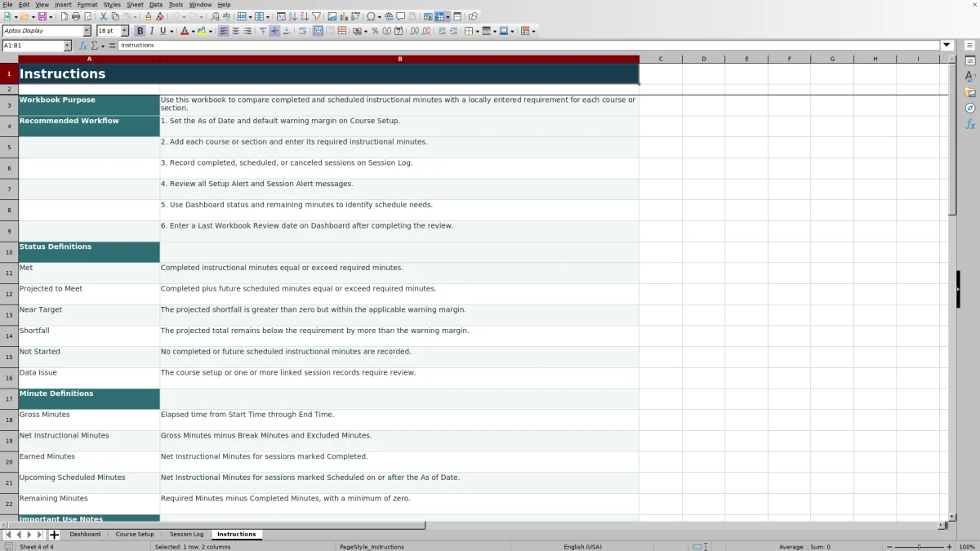980x551 pixels.
Task: Open the Font Name dropdown
Action: tap(87, 31)
